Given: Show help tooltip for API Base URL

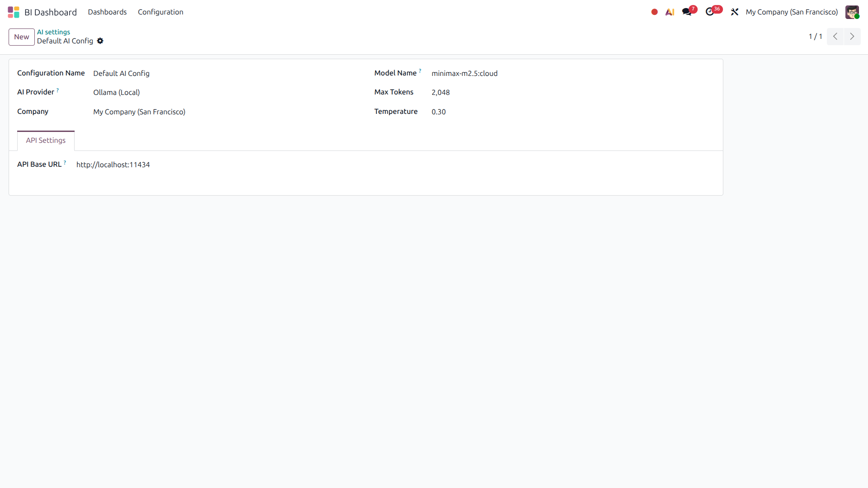Looking at the screenshot, I should pos(65,162).
